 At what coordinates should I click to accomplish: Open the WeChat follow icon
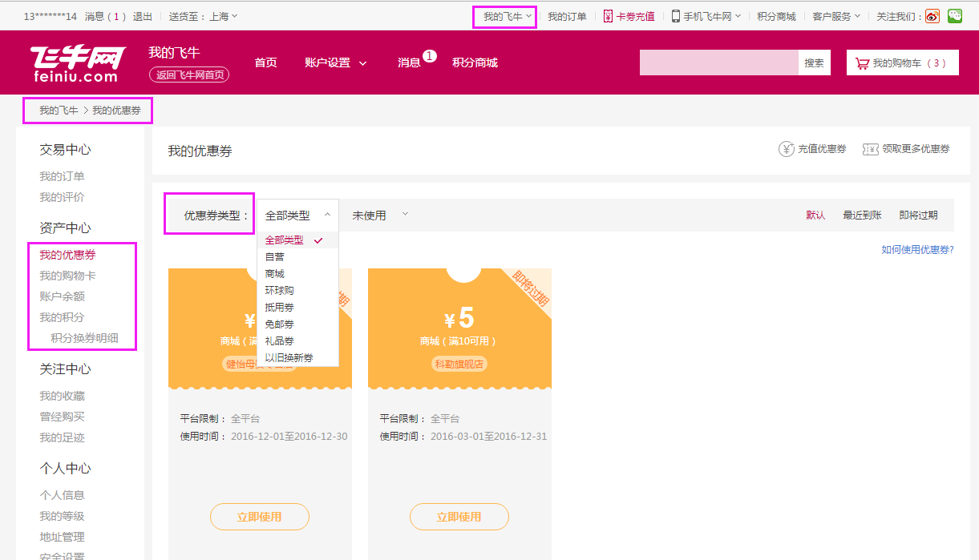pos(954,16)
